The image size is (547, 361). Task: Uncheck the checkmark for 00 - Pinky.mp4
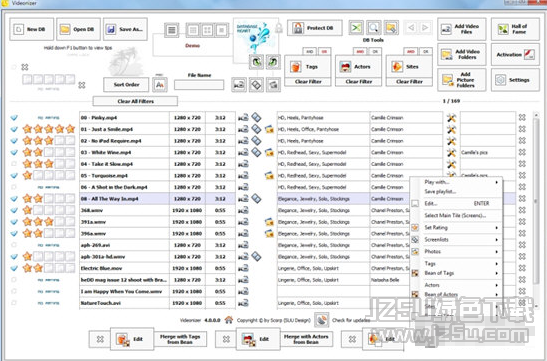click(x=14, y=118)
